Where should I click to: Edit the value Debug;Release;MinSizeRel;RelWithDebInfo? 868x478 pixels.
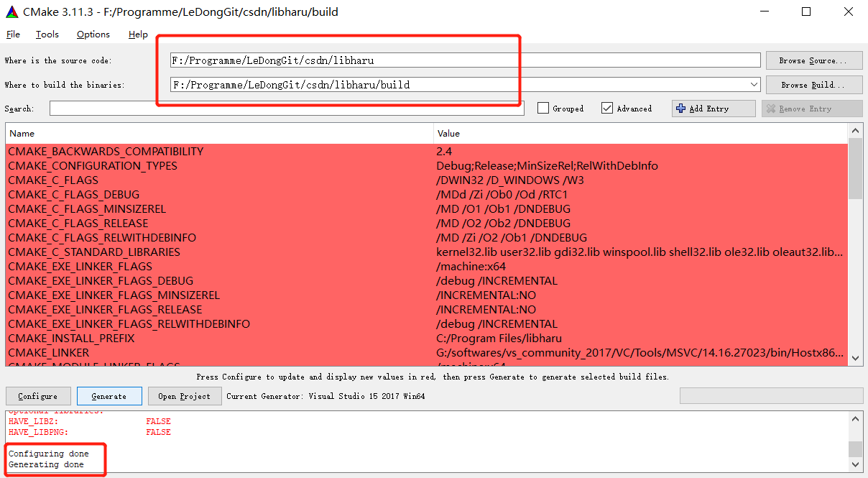547,166
